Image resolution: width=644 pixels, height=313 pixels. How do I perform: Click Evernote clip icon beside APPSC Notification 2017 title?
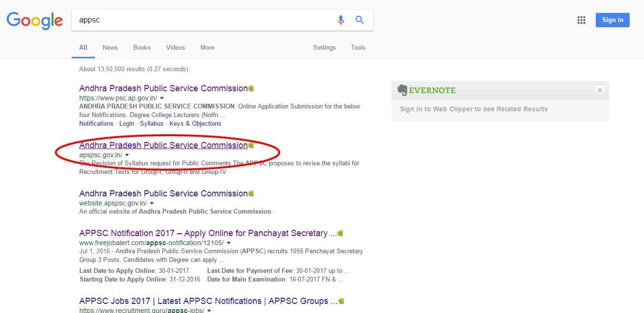pyautogui.click(x=340, y=233)
